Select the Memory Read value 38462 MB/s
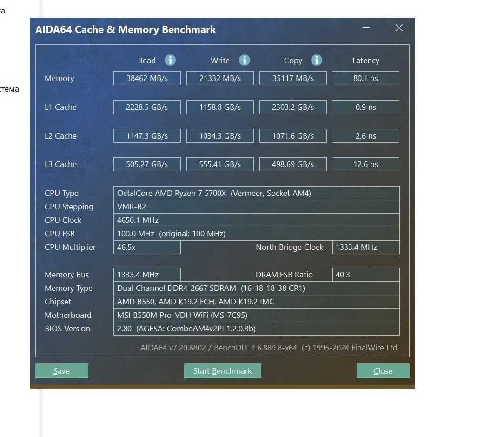Image resolution: width=504 pixels, height=437 pixels. 147,78
